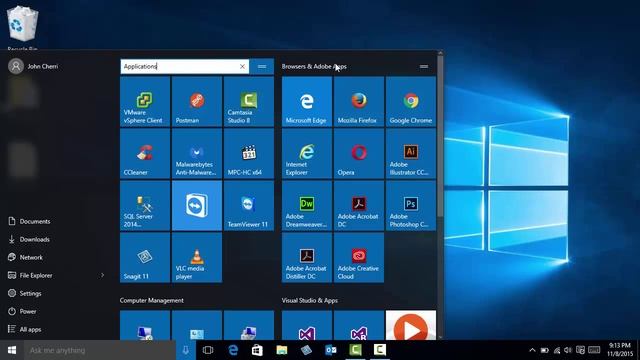
Task: Open File Explorer from taskbar
Action: (282, 350)
